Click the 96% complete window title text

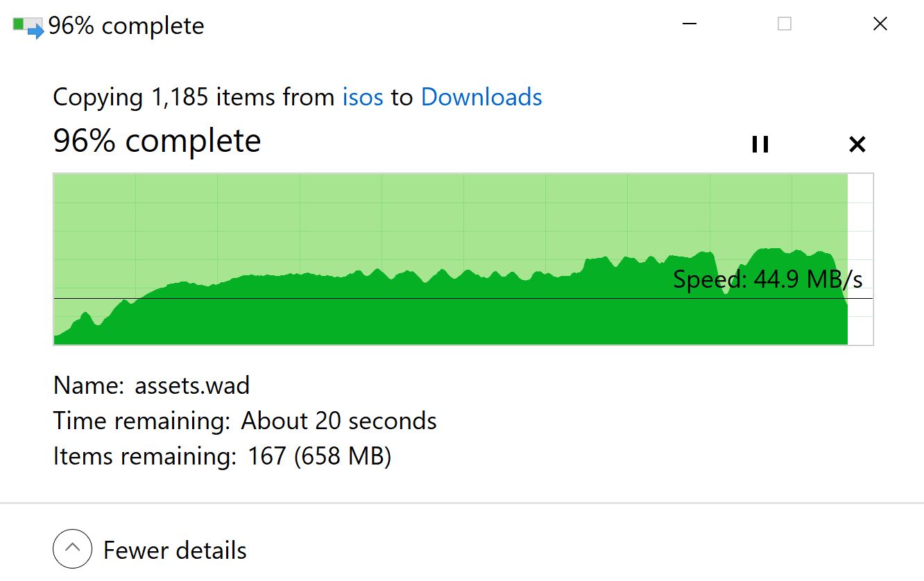[x=126, y=26]
